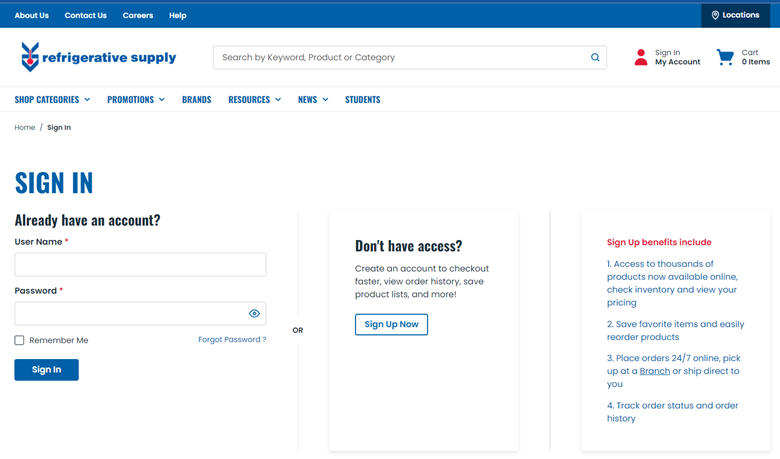Open the Brands menu item
Screen dimensions: 780x459
[196, 99]
